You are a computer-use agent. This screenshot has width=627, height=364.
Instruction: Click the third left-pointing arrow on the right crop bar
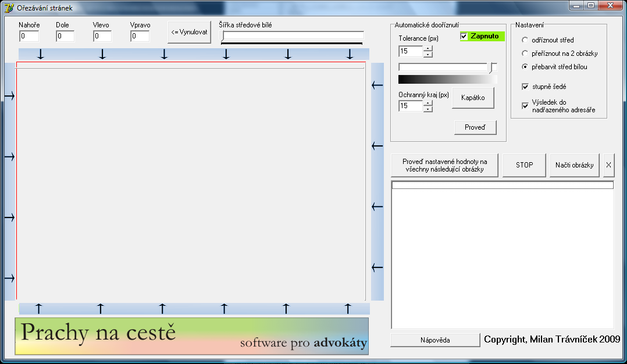tap(377, 206)
